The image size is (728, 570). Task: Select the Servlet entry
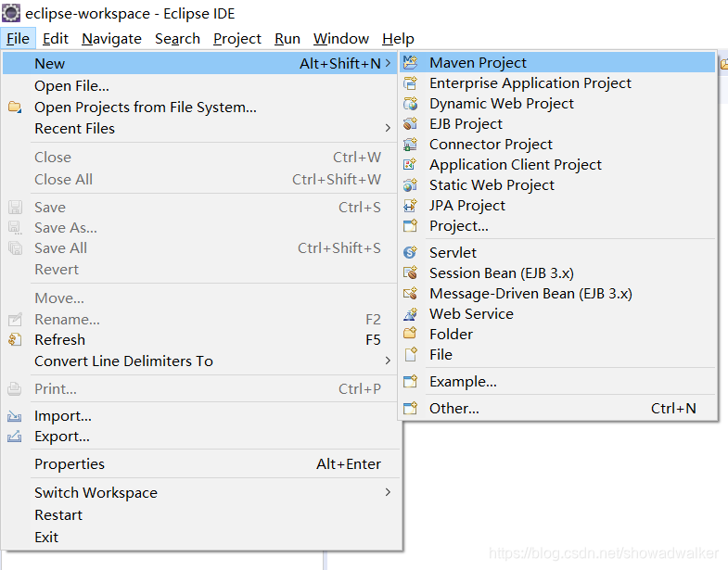(557, 252)
